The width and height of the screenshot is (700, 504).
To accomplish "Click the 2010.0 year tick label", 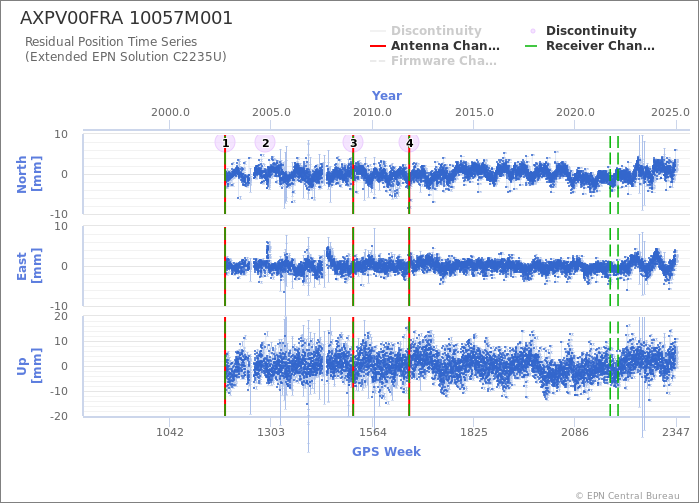I will [x=373, y=112].
